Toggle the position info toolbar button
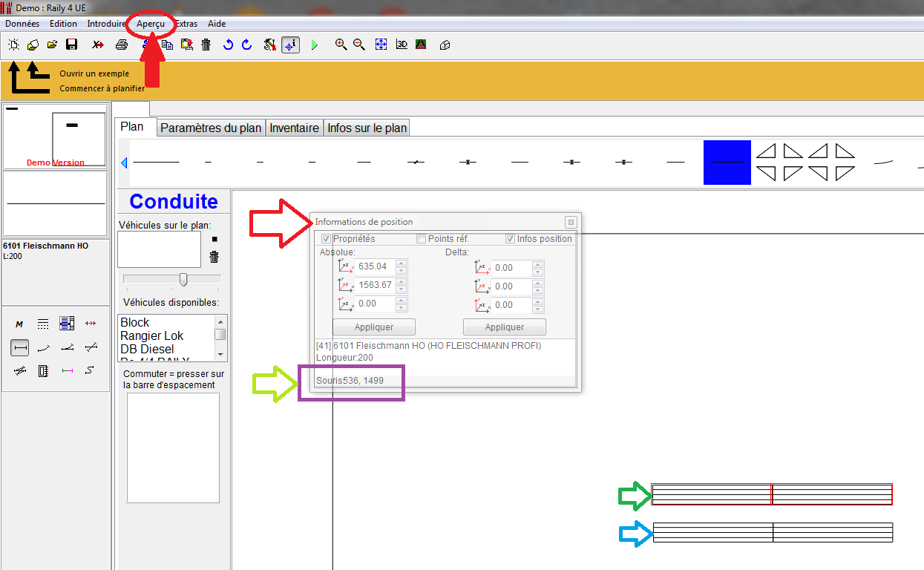924x570 pixels. click(290, 45)
